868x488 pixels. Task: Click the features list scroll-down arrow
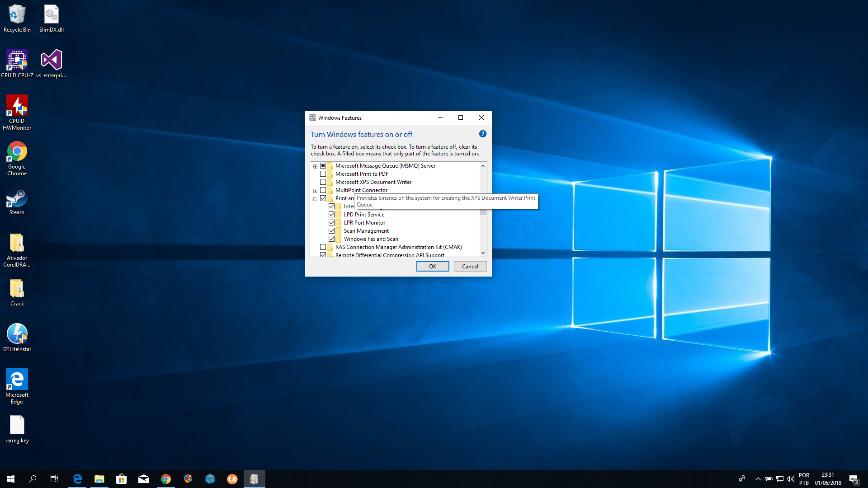tap(483, 253)
